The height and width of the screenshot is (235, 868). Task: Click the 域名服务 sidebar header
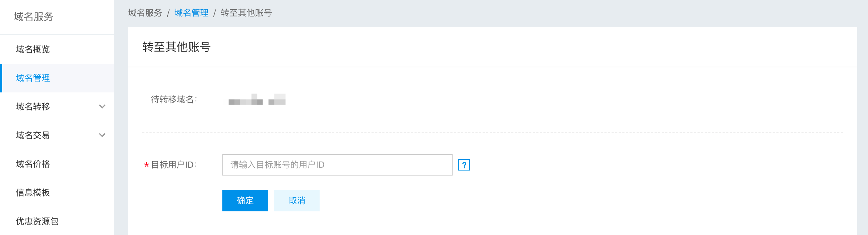coord(34,16)
